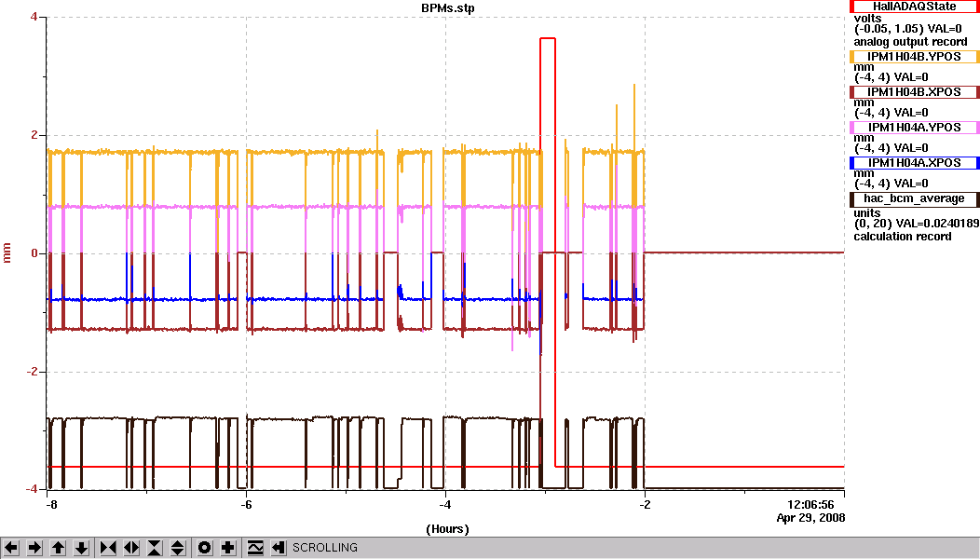
Task: Click the -4 hour tick label on x-axis
Action: point(445,505)
